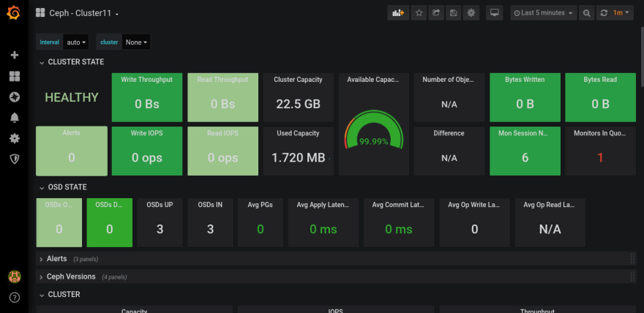
Task: Click the Difference panel title
Action: tap(449, 133)
